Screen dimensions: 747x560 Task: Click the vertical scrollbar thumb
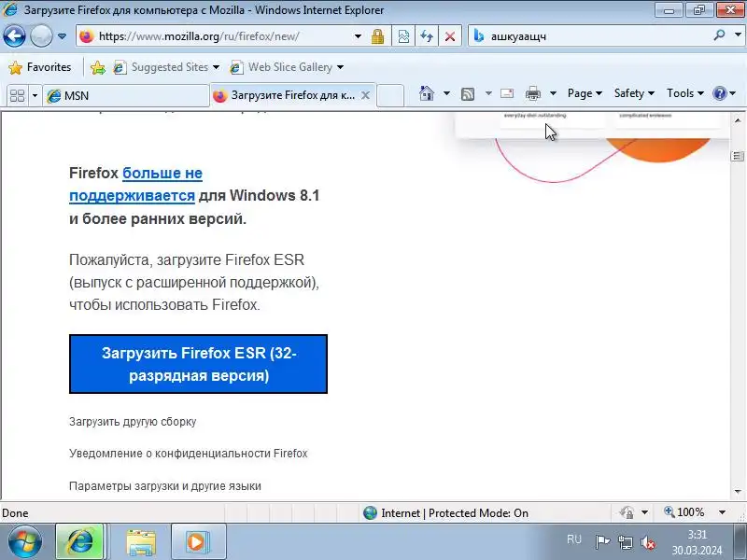(x=738, y=156)
